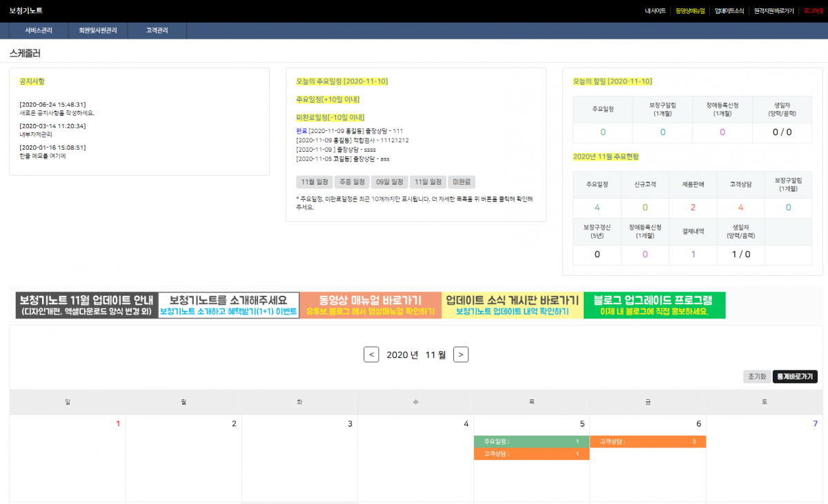Open the 회원및사원관리 menu
The height and width of the screenshot is (504, 828).
[x=98, y=30]
